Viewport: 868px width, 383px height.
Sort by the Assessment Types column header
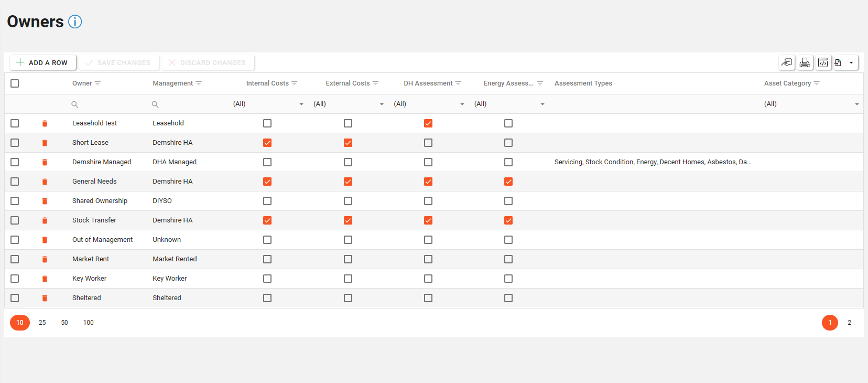click(x=583, y=83)
